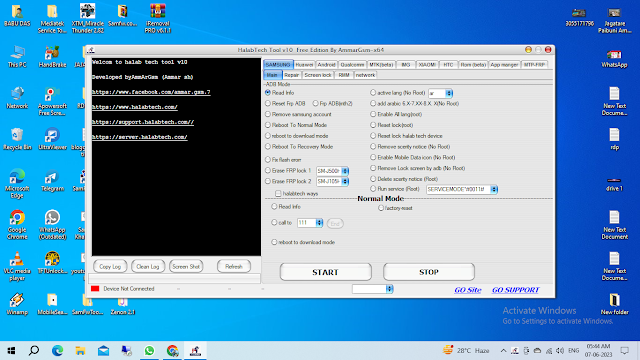Open Zenon 2.1 desktop icon
The width and height of the screenshot is (640, 360).
tap(122, 304)
